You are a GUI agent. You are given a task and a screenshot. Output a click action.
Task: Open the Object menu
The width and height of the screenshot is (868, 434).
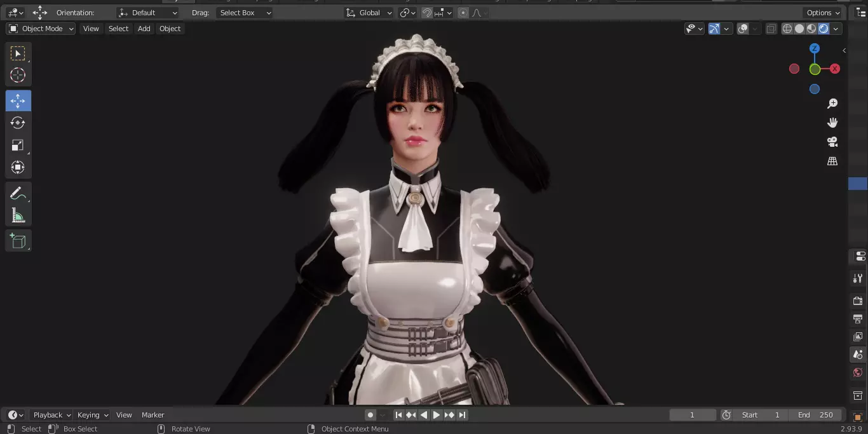170,29
